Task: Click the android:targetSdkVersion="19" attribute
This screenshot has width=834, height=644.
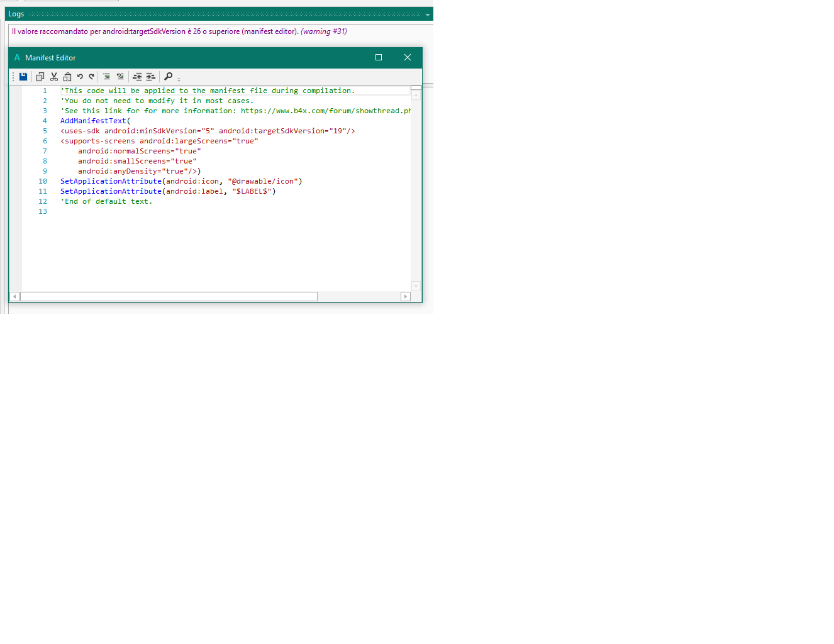Action: (x=282, y=131)
